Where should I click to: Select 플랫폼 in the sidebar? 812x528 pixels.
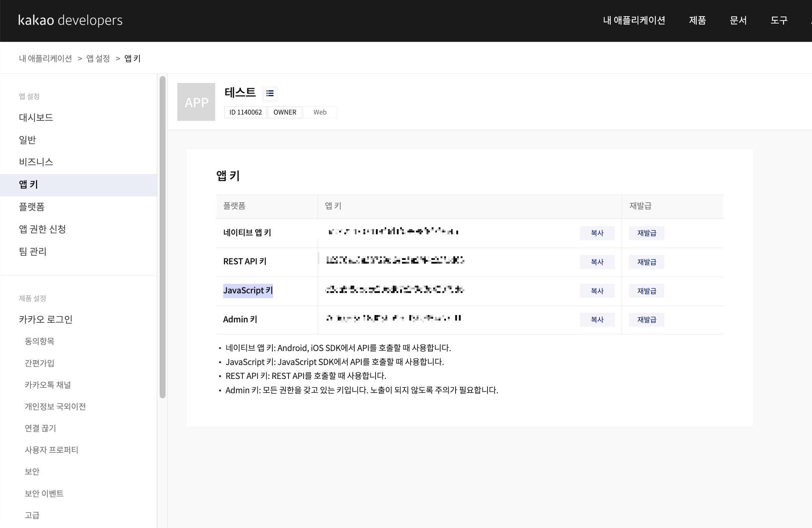pos(32,207)
